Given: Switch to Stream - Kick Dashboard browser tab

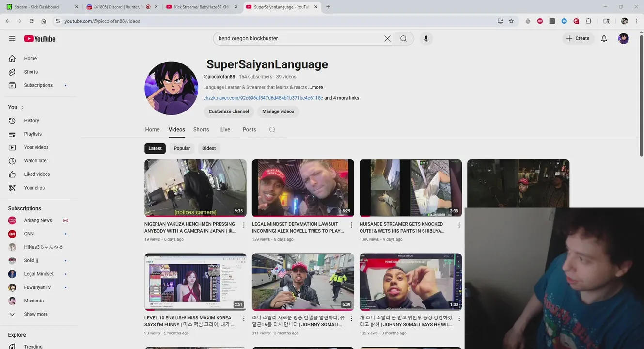Looking at the screenshot, I should coord(41,7).
